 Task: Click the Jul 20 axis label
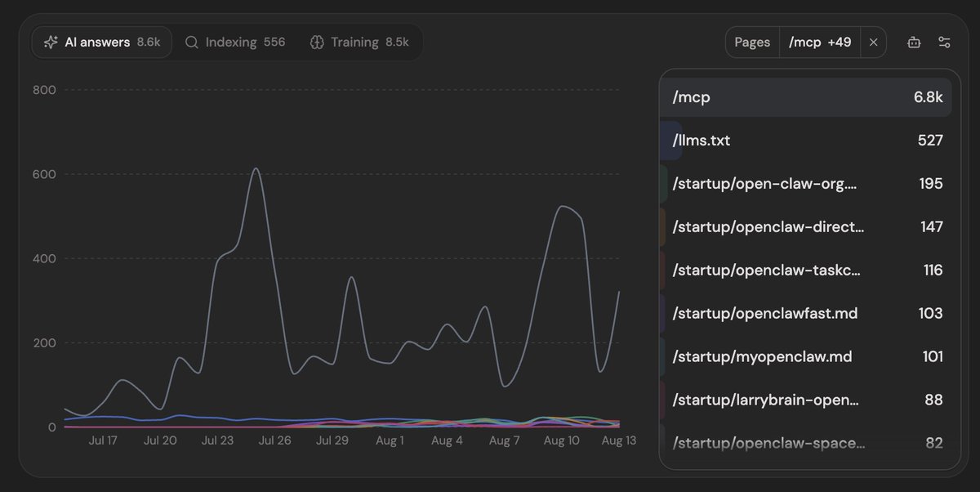(160, 441)
